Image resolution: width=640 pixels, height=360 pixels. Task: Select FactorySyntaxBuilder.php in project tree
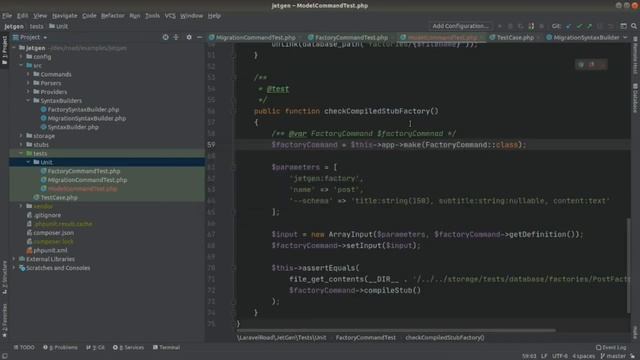[x=83, y=109]
